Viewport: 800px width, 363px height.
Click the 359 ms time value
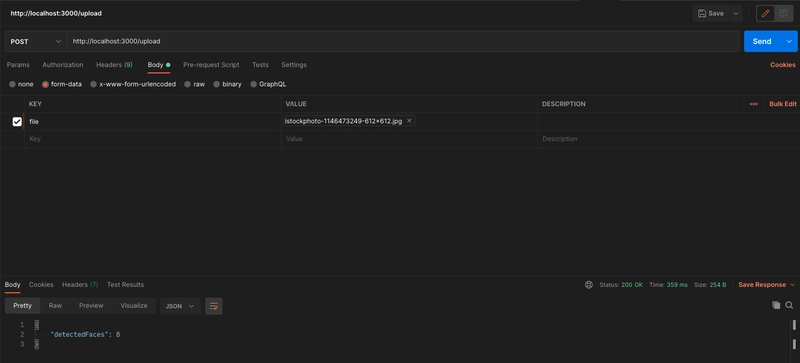coord(677,285)
